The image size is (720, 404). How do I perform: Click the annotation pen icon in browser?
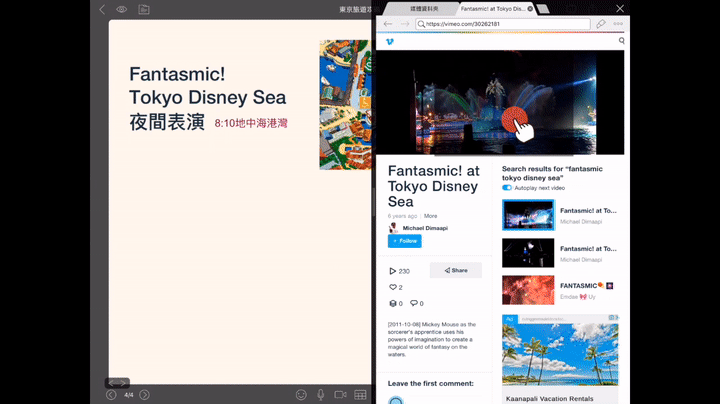pos(600,23)
